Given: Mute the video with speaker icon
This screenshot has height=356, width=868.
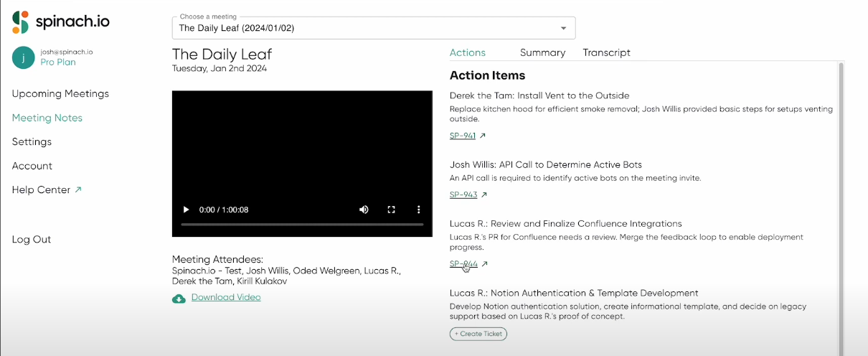Looking at the screenshot, I should tap(364, 210).
